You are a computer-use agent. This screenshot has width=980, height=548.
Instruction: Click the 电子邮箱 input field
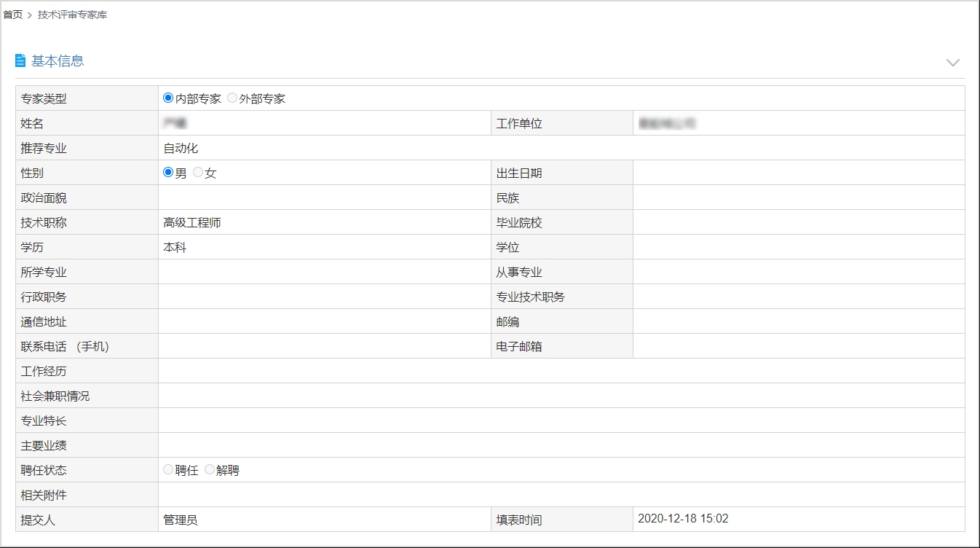tap(798, 346)
